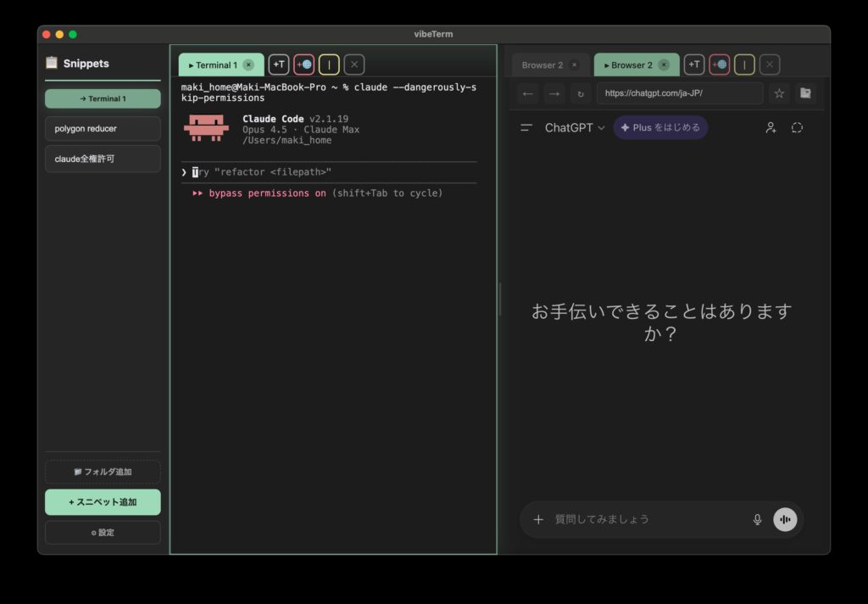
Task: Open ChatGPT temporary chat dashed-circle icon
Action: 797,127
